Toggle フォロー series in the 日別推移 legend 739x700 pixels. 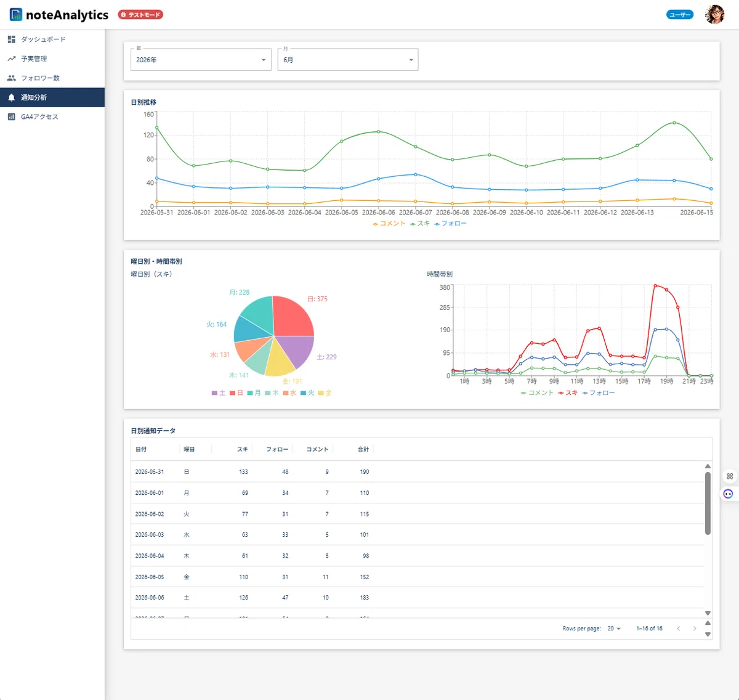tap(450, 224)
